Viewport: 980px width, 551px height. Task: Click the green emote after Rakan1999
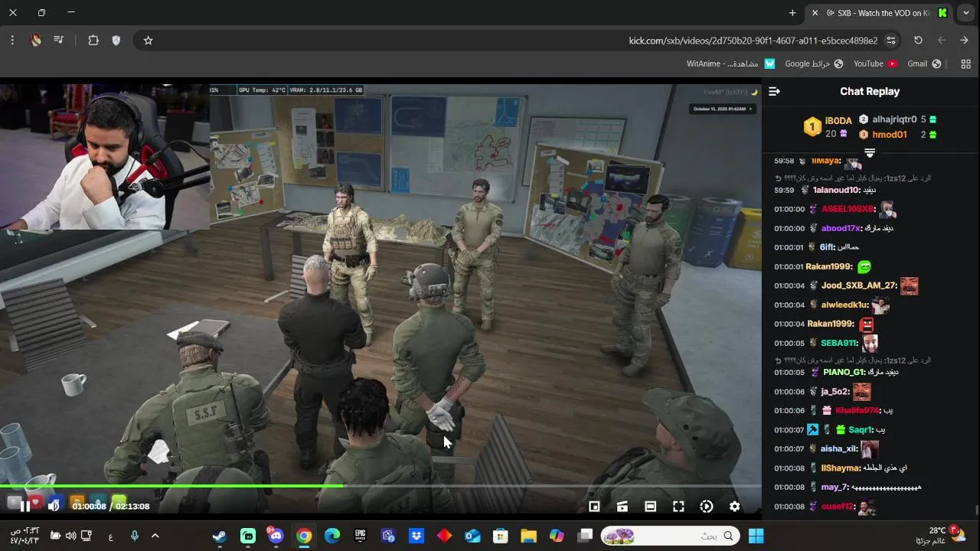(864, 267)
